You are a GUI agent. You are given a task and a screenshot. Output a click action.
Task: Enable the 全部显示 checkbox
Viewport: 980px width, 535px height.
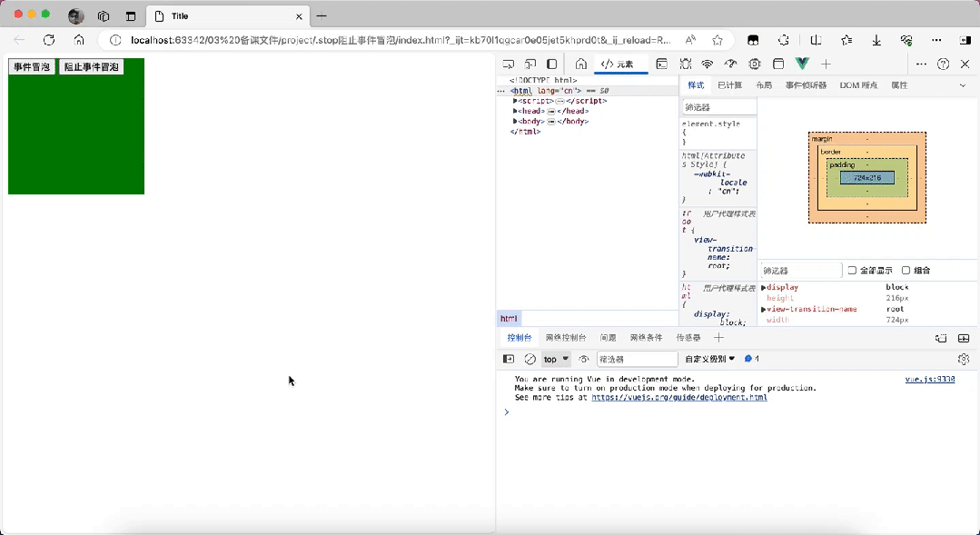[852, 271]
